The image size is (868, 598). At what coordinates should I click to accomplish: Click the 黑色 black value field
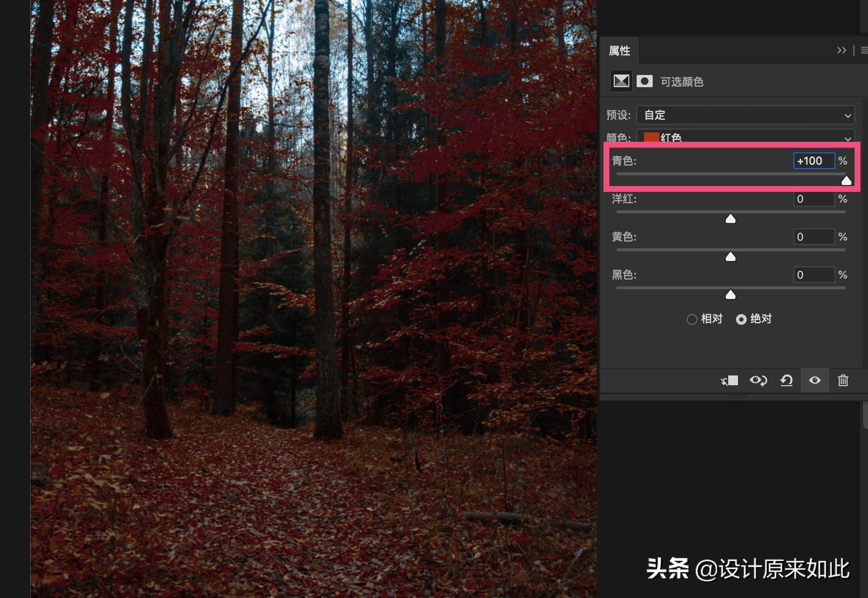pos(814,275)
